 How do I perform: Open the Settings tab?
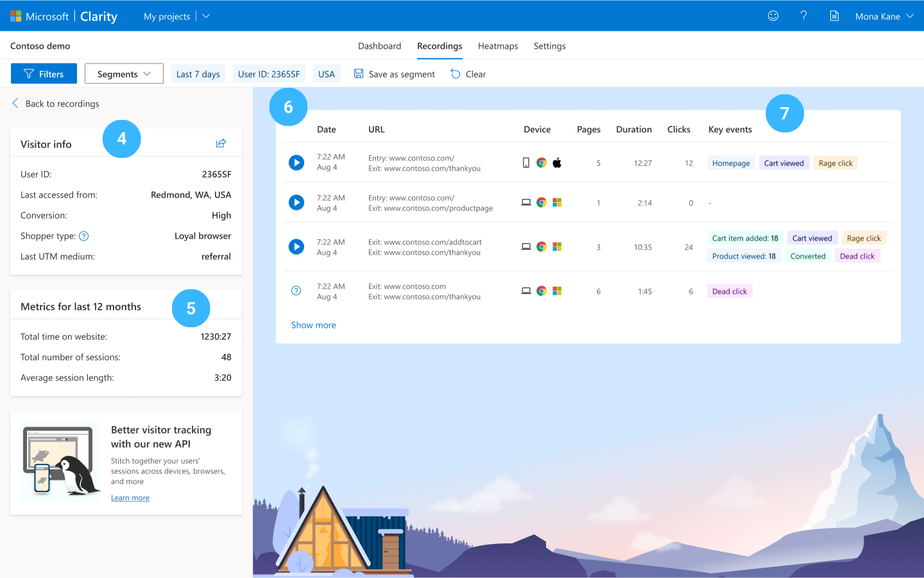click(x=549, y=46)
